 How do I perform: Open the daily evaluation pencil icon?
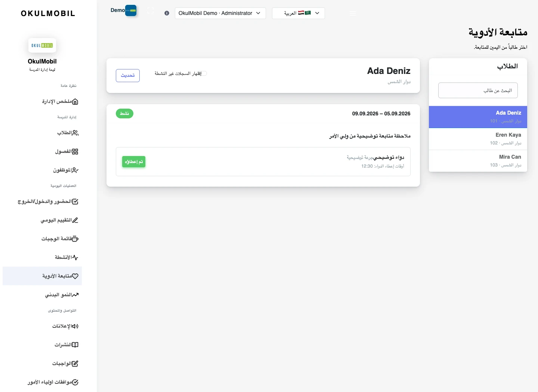pyautogui.click(x=75, y=220)
